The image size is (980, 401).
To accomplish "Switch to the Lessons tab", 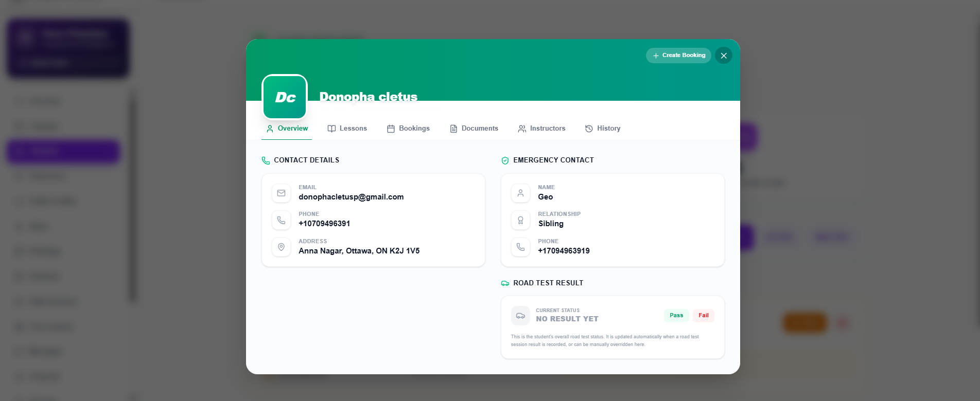I will tap(347, 129).
